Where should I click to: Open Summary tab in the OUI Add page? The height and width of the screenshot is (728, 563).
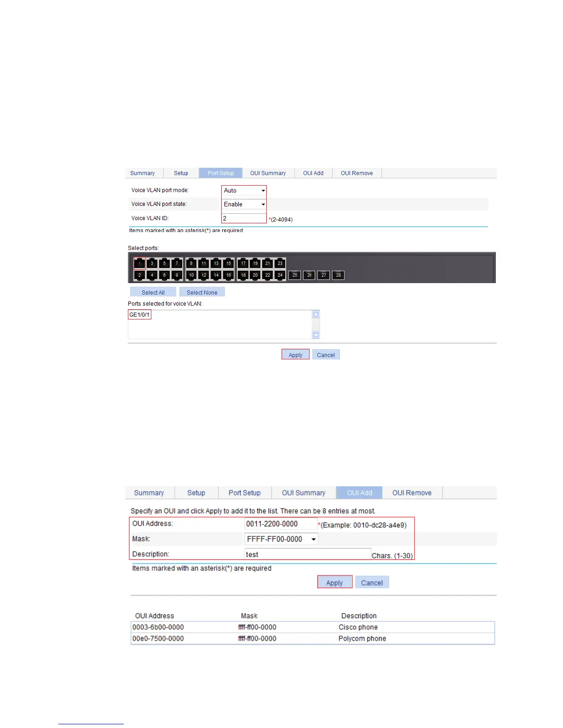149,493
